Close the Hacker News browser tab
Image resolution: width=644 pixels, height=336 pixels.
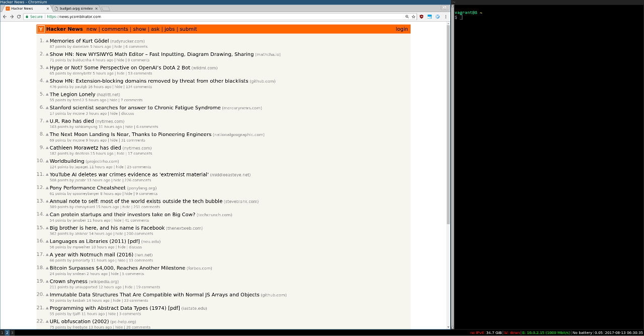tap(48, 9)
